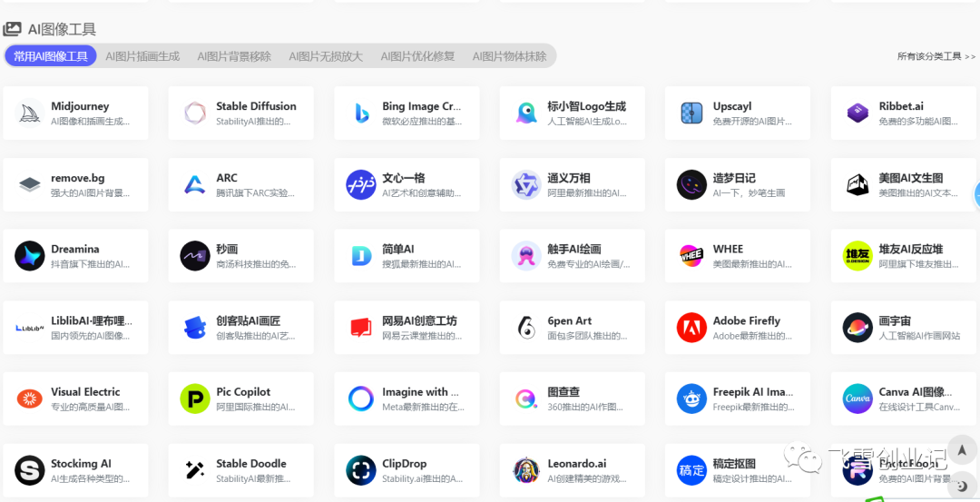Click the 6pen Art icon
Screen dimensions: 980x502
tap(526, 328)
